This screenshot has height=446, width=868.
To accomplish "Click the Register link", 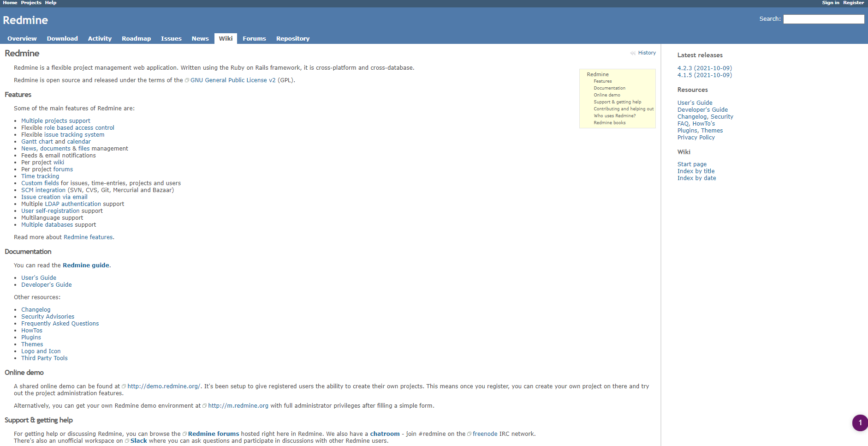I will [x=853, y=3].
